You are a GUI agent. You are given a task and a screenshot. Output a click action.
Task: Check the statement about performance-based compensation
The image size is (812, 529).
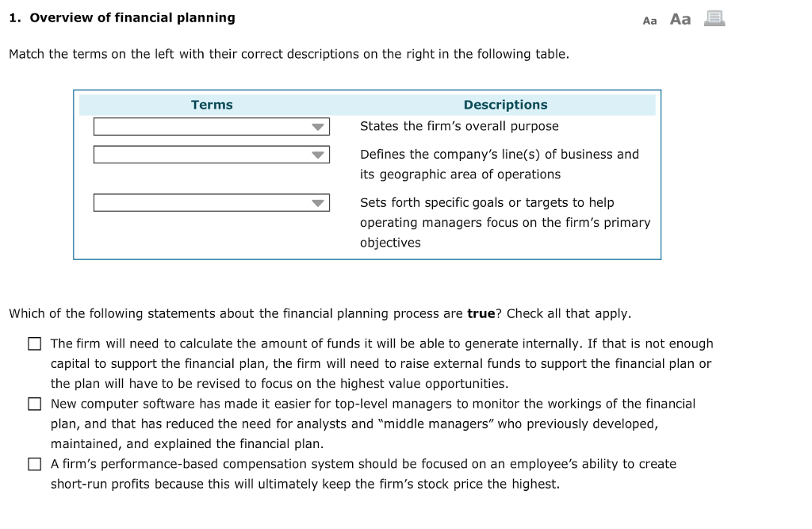tap(35, 463)
